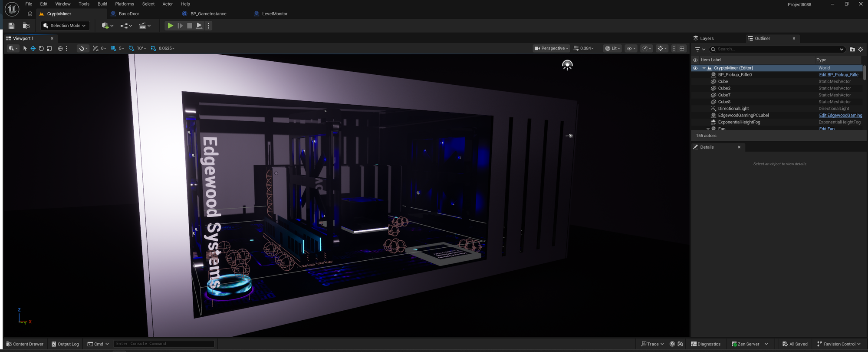Toggle visibility of CryptoMiner (Editor) world
868x352 pixels.
695,68
